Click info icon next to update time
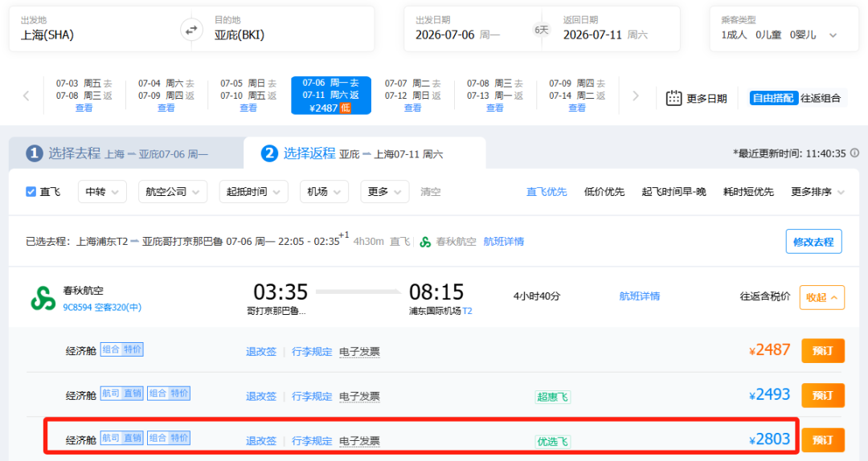This screenshot has width=868, height=461. (x=854, y=153)
